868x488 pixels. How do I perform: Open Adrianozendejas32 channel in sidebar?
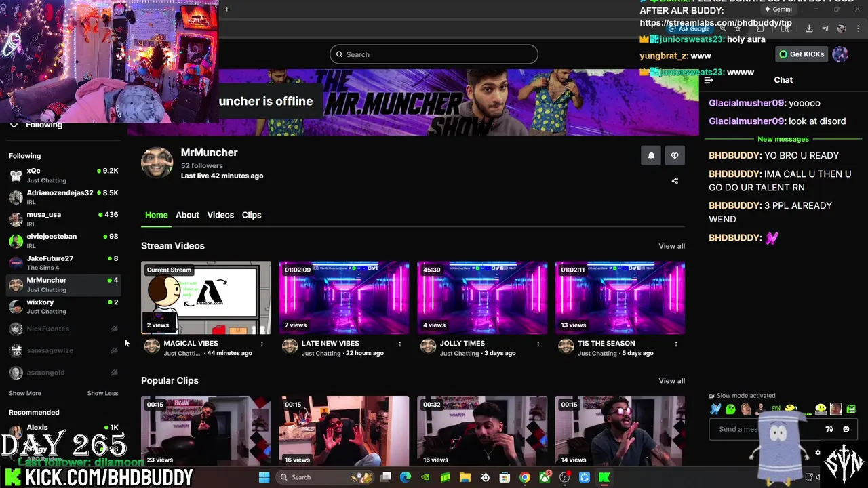pos(63,197)
